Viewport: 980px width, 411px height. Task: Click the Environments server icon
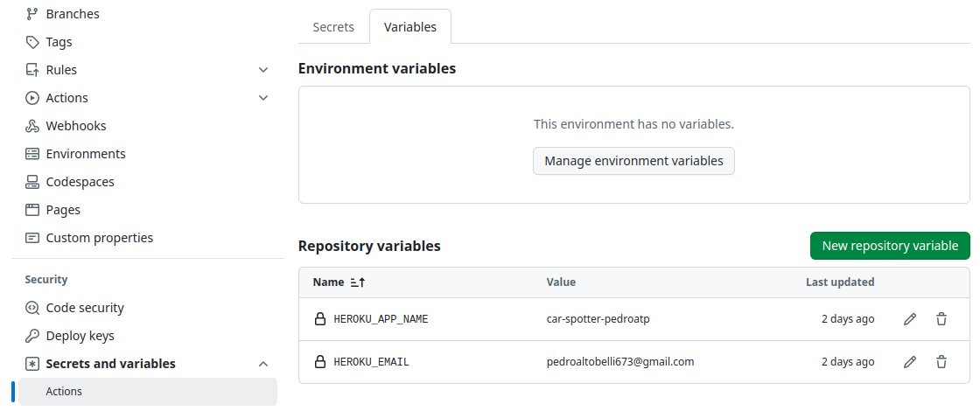pyautogui.click(x=31, y=154)
